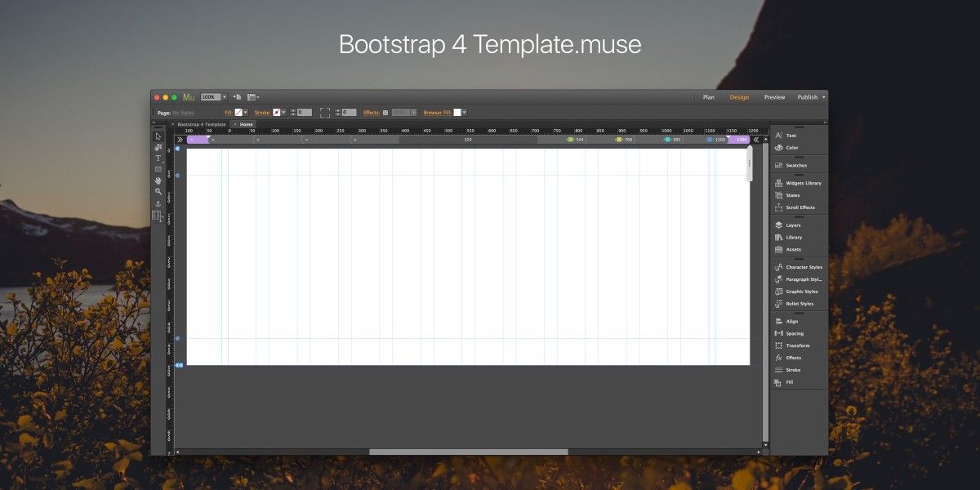Image resolution: width=980 pixels, height=490 pixels.
Task: Open the Scroll Effects panel
Action: [x=794, y=207]
